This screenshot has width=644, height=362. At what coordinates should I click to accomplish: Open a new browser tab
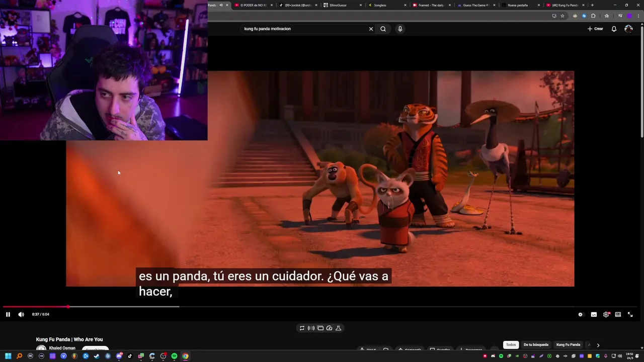point(592,5)
